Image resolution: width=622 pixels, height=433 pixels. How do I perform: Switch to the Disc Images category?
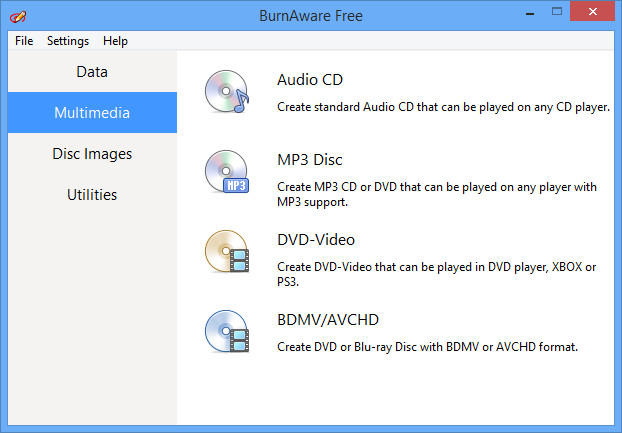(x=92, y=153)
